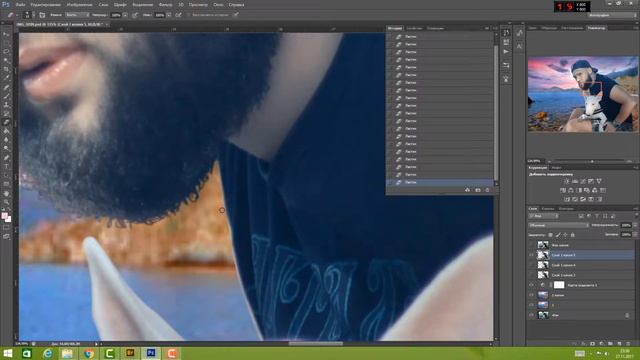Add Brightness/Contrast adjustment
This screenshot has height=360, width=640.
coord(567,181)
